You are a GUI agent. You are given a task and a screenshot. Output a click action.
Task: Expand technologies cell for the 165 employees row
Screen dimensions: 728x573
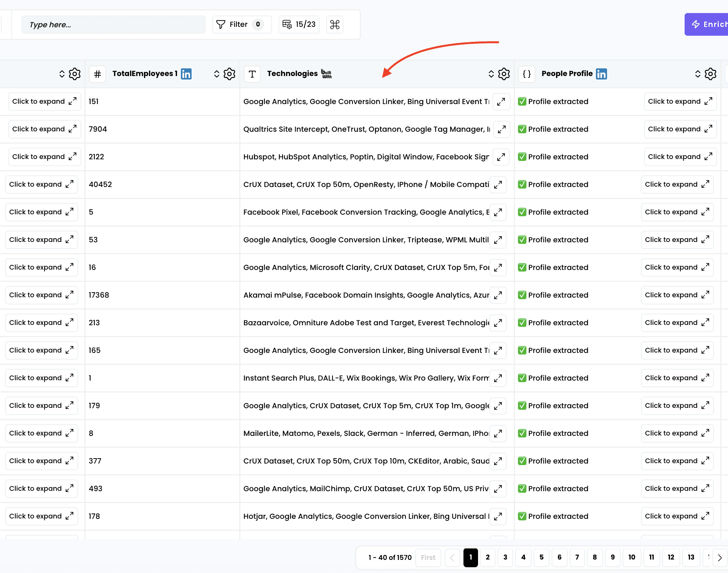point(498,350)
